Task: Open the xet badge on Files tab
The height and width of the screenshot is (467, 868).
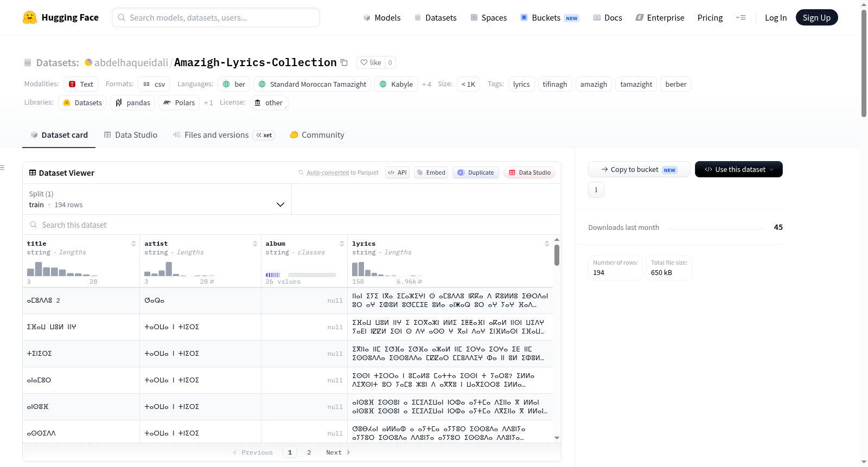Action: pyautogui.click(x=265, y=135)
